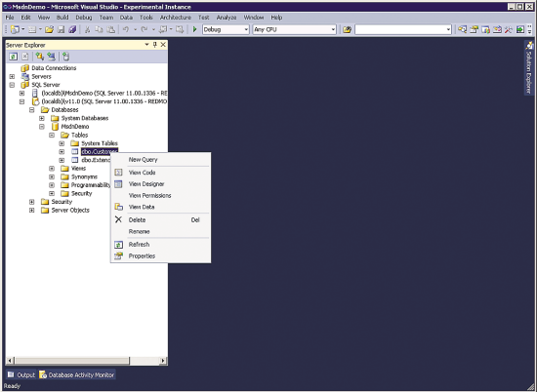The image size is (537, 392).
Task: Click the Undo arrow icon
Action: pyautogui.click(x=126, y=30)
